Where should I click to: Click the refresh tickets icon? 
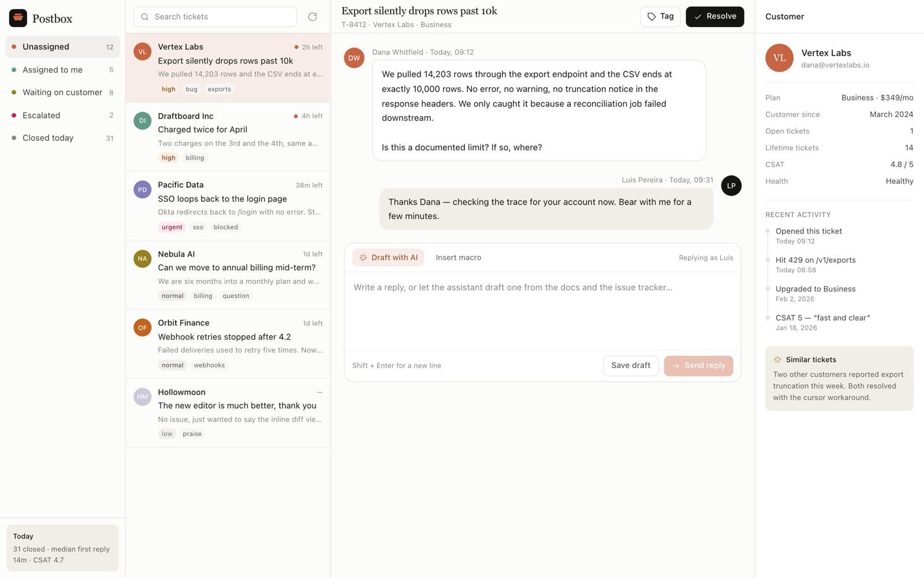(x=312, y=17)
